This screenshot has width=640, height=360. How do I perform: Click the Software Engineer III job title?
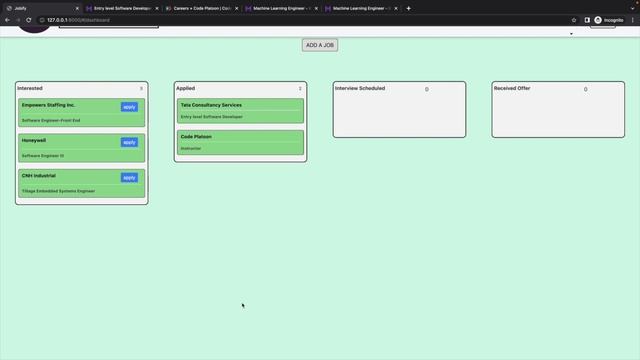coord(43,156)
